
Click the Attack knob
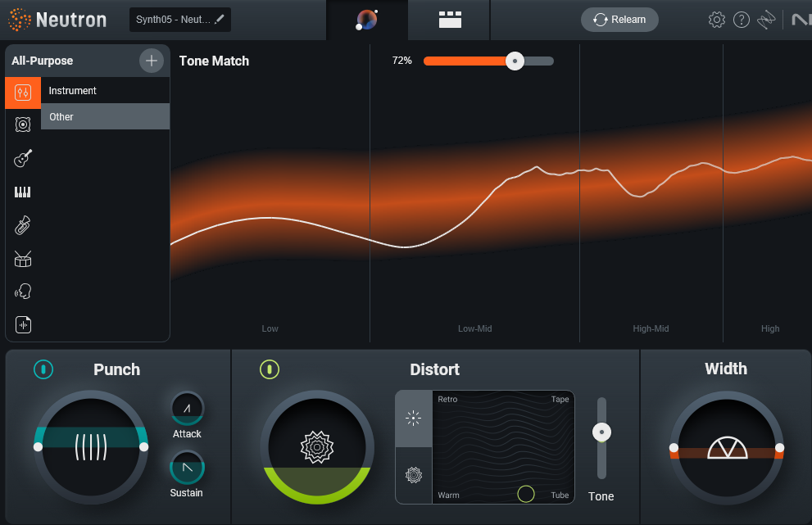tap(187, 409)
